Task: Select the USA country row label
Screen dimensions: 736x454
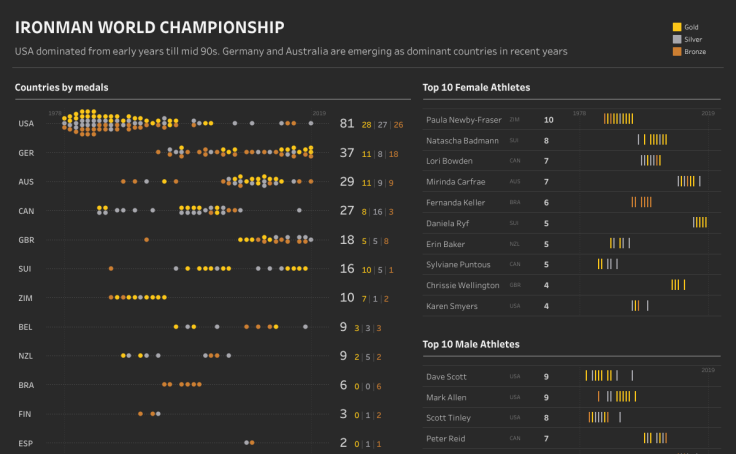Action: click(x=26, y=124)
